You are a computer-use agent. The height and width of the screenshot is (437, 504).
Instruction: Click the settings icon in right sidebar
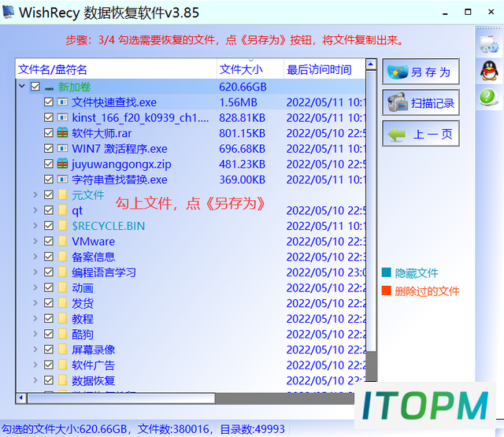coord(489,45)
